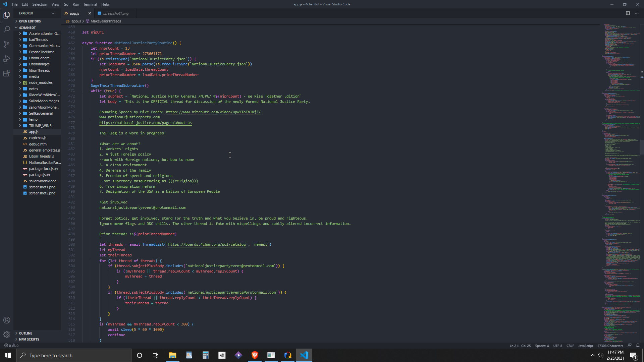Screen dimensions: 644x362
Task: Open the Source Control view
Action: 7,44
